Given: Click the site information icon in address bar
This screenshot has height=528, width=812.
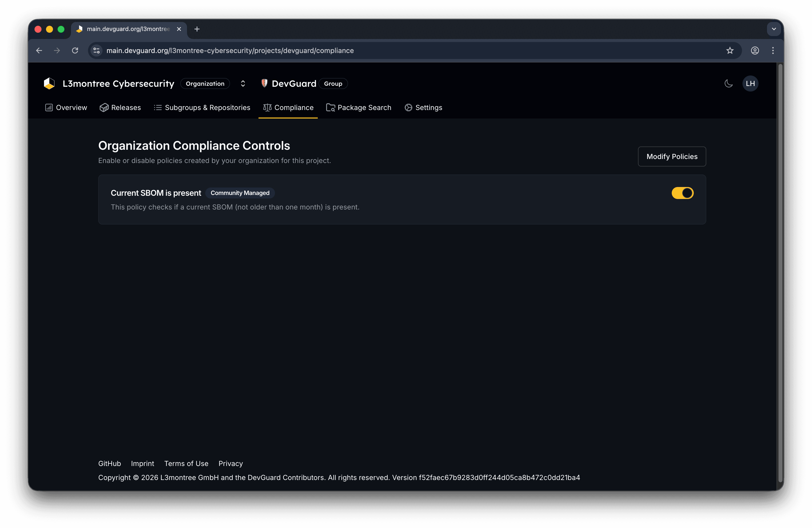Looking at the screenshot, I should point(96,50).
